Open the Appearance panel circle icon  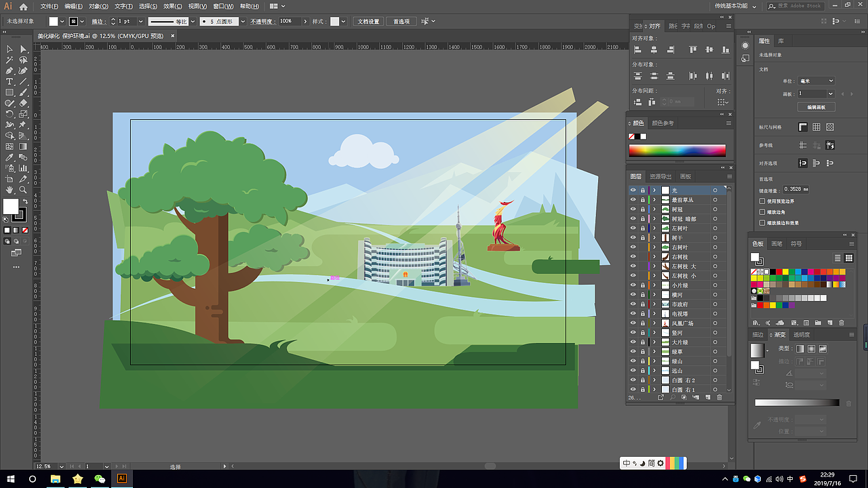pyautogui.click(x=745, y=45)
